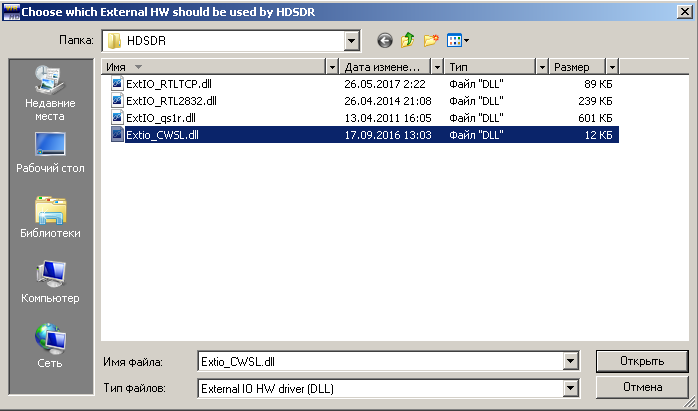Sort files by Имя column header
Image resolution: width=698 pixels, height=411 pixels.
[214, 67]
